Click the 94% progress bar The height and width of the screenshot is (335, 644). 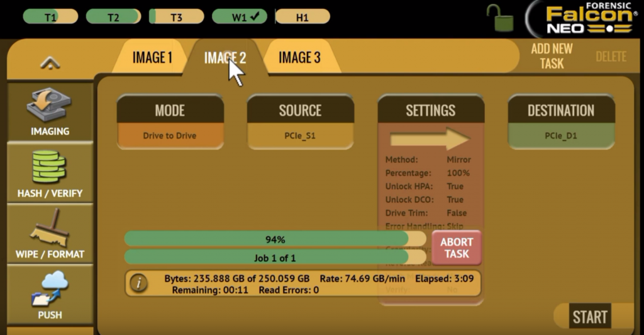click(275, 239)
